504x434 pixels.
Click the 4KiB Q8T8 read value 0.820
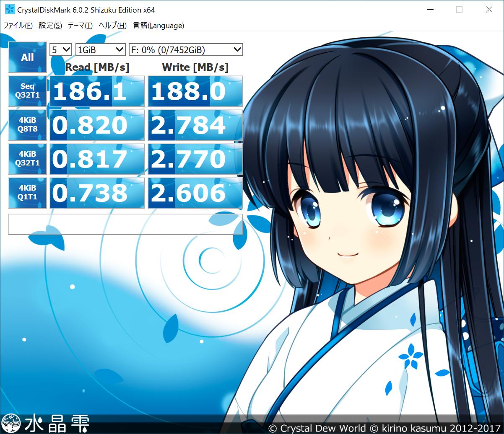point(97,125)
